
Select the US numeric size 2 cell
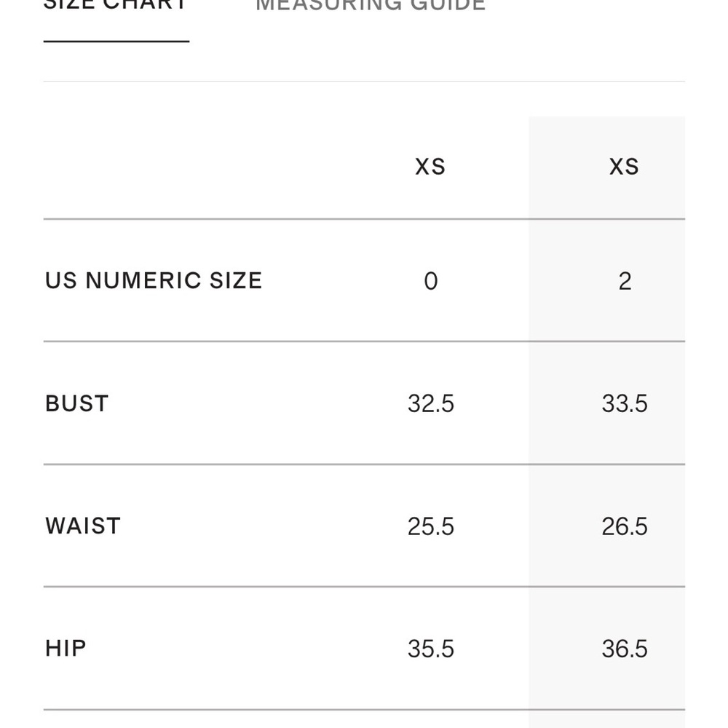(625, 281)
